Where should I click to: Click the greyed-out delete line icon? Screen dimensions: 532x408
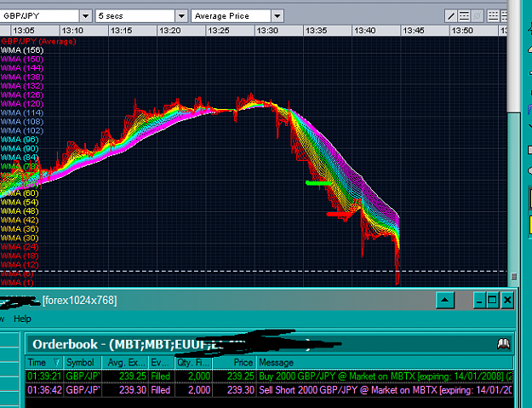coord(477,16)
